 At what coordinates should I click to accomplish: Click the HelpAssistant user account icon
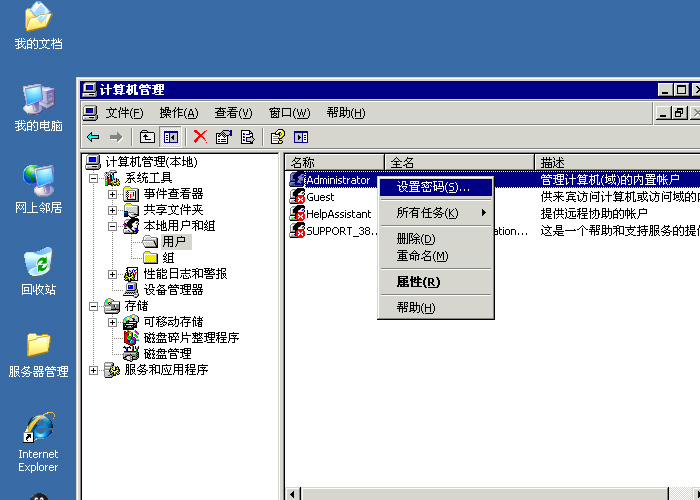[297, 214]
